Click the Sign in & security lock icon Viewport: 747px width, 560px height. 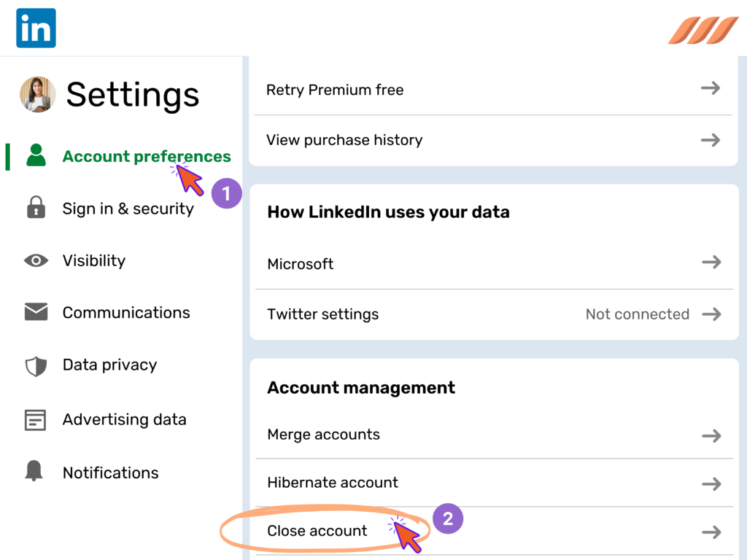pos(36,209)
